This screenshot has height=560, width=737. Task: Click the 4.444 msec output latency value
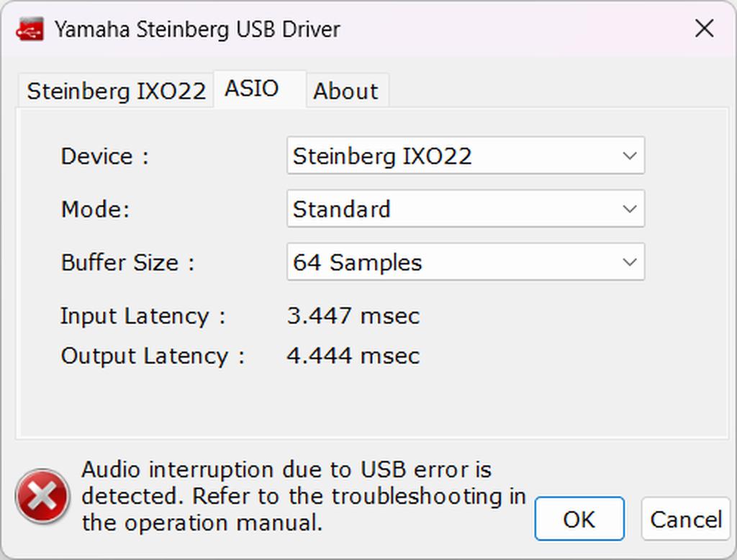(x=353, y=356)
